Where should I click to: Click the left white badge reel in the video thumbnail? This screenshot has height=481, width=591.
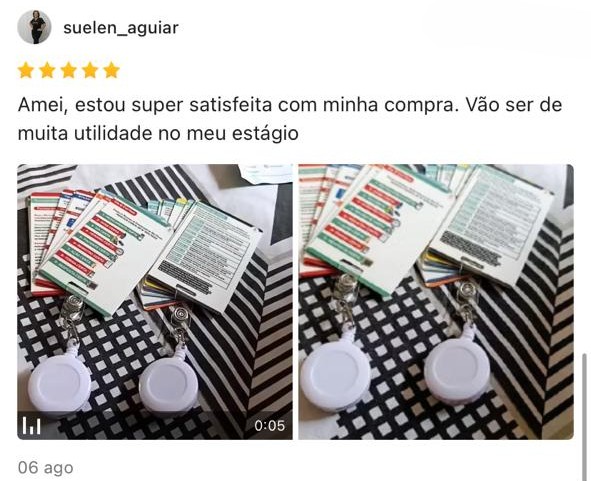pos(59,383)
